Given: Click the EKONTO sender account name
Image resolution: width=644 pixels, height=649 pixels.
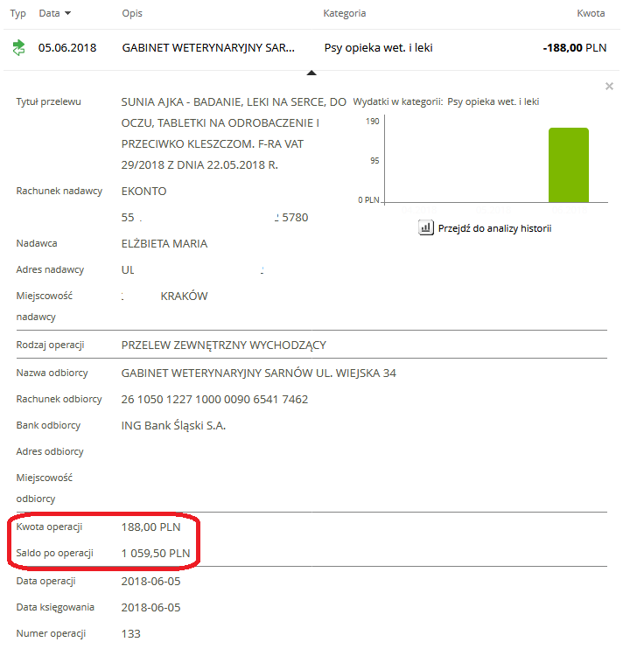Looking at the screenshot, I should pyautogui.click(x=143, y=191).
